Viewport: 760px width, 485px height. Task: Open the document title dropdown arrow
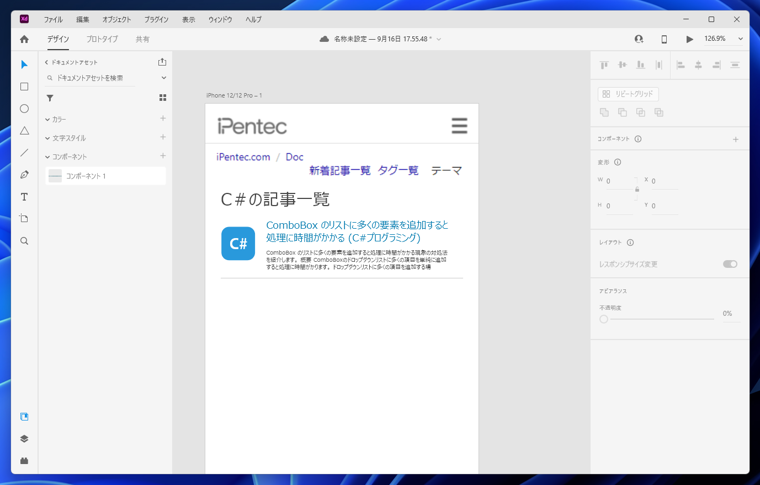click(439, 39)
